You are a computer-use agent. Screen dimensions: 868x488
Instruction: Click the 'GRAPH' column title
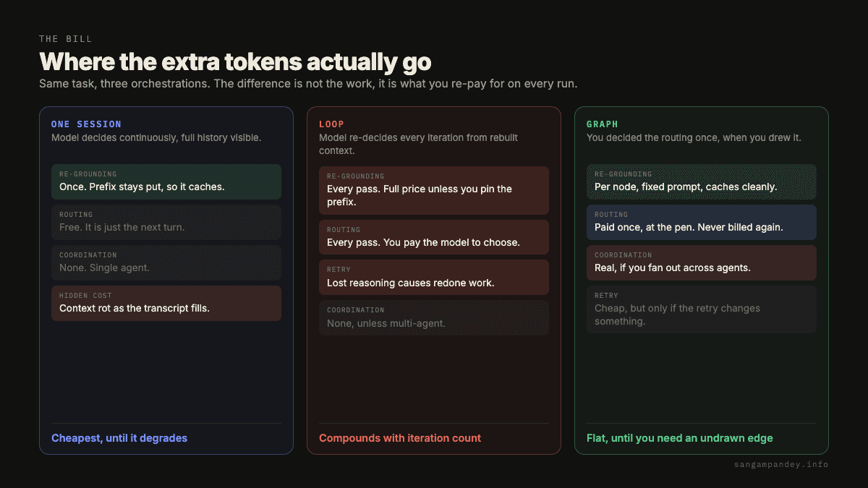click(x=603, y=124)
